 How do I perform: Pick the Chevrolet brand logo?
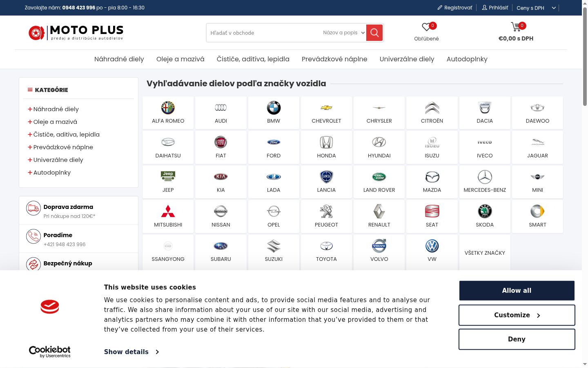click(x=326, y=108)
